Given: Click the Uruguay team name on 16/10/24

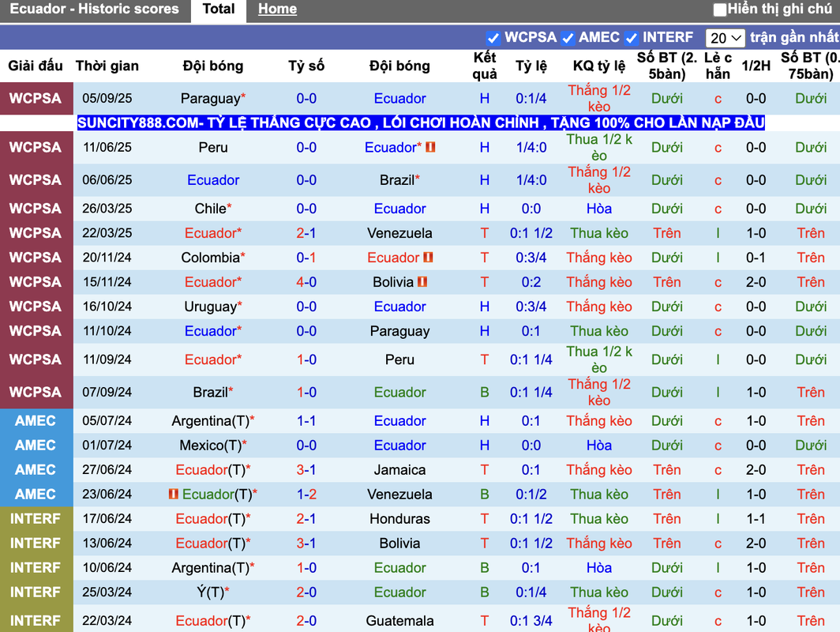Looking at the screenshot, I should pos(211,307).
